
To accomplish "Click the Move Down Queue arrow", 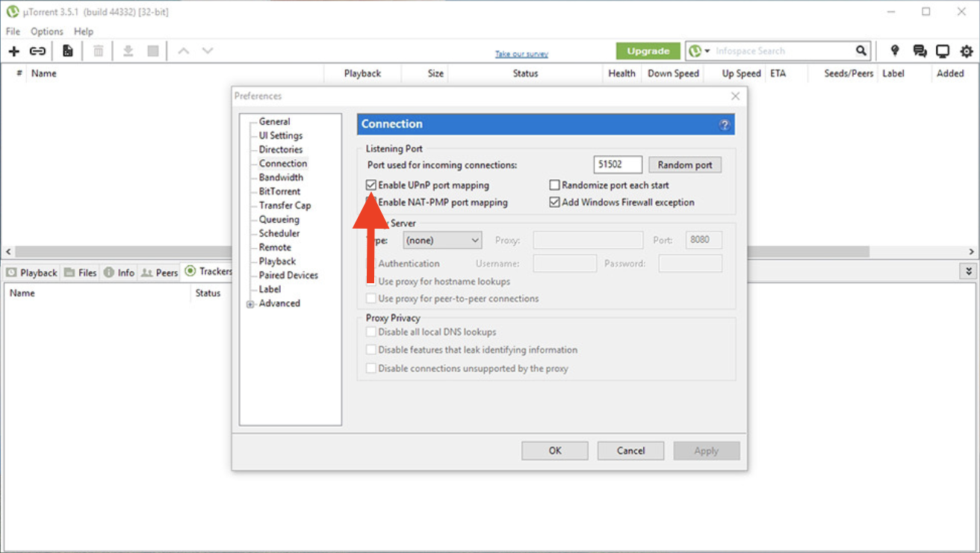I will 208,51.
